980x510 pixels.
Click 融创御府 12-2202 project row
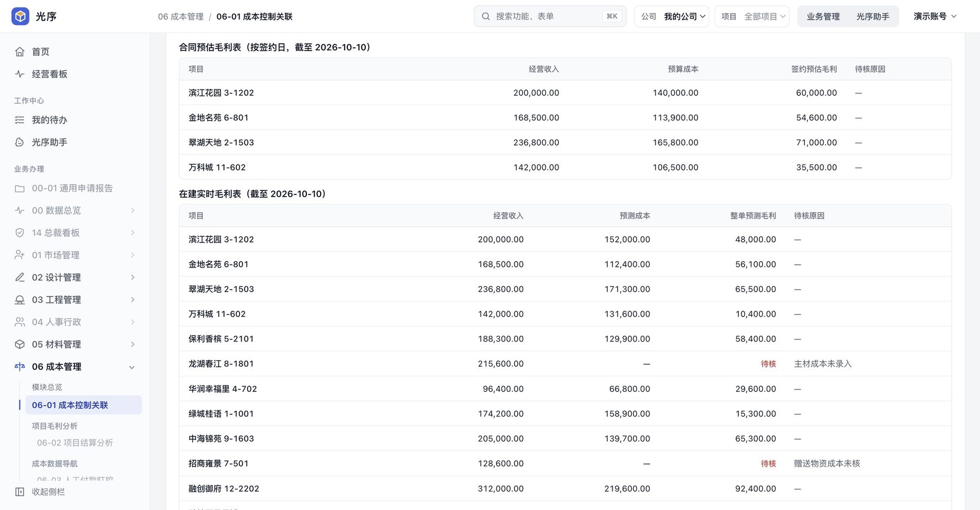coord(565,489)
